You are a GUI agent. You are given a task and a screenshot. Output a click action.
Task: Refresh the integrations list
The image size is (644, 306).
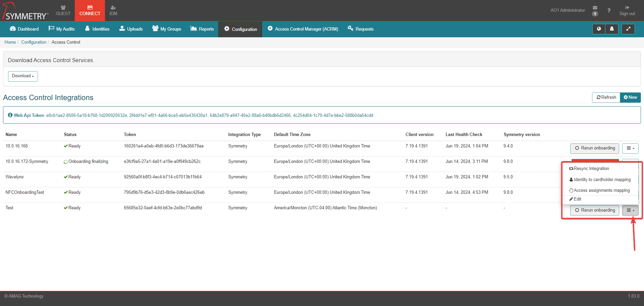pos(606,97)
